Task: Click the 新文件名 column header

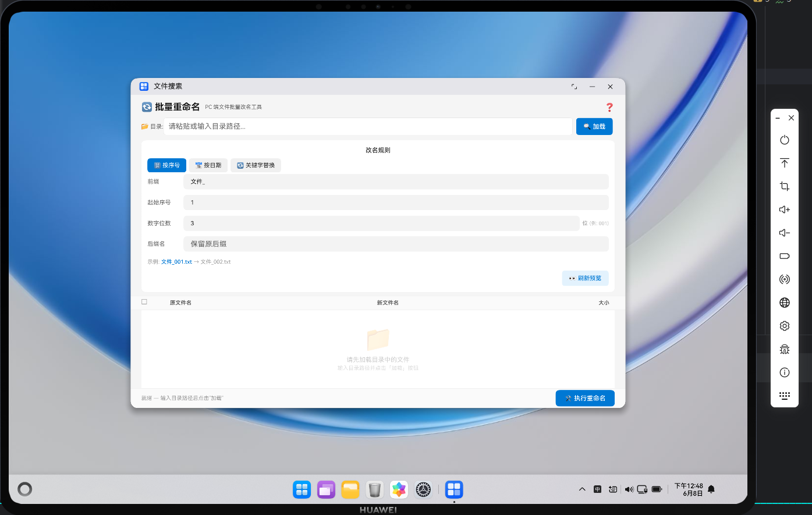Action: coord(388,303)
